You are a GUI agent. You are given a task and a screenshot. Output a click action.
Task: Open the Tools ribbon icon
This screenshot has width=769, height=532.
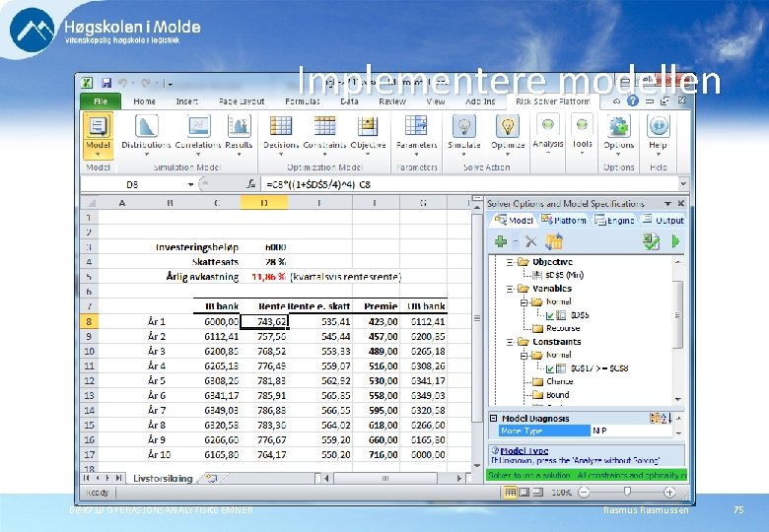point(582,124)
